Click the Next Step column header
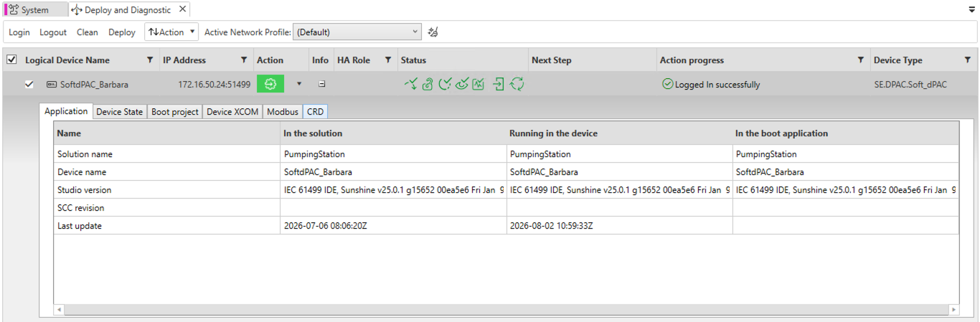Screen dimensions: 980x322 pos(552,60)
